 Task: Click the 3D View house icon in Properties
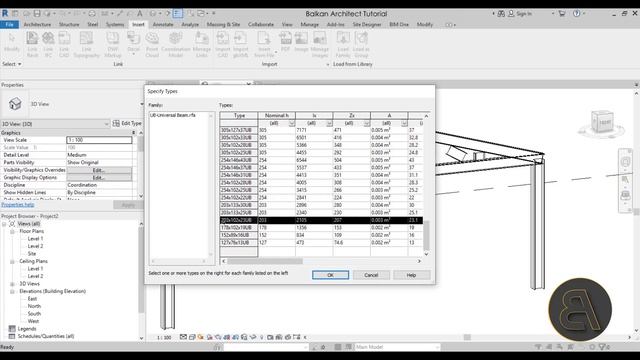tap(15, 104)
